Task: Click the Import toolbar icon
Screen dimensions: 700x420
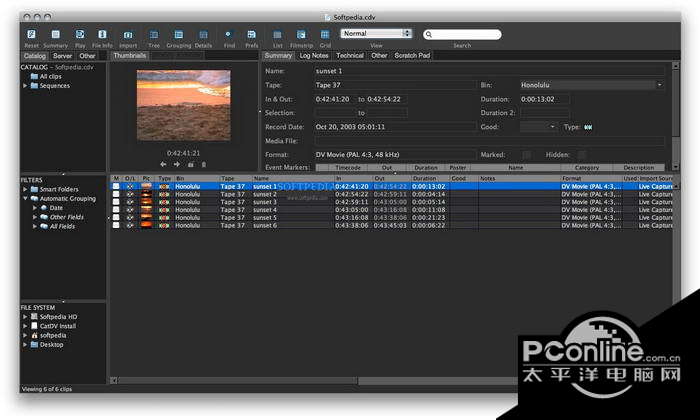Action: click(x=128, y=35)
